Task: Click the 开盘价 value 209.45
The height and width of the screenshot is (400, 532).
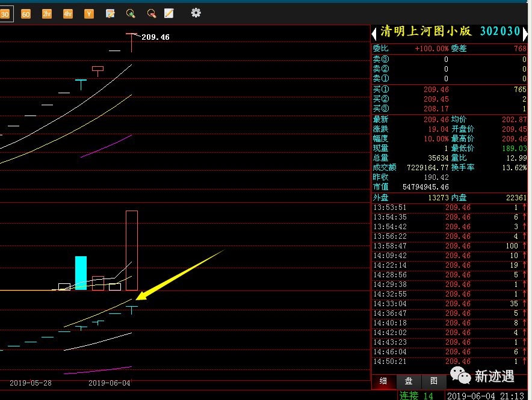Action: [515, 129]
